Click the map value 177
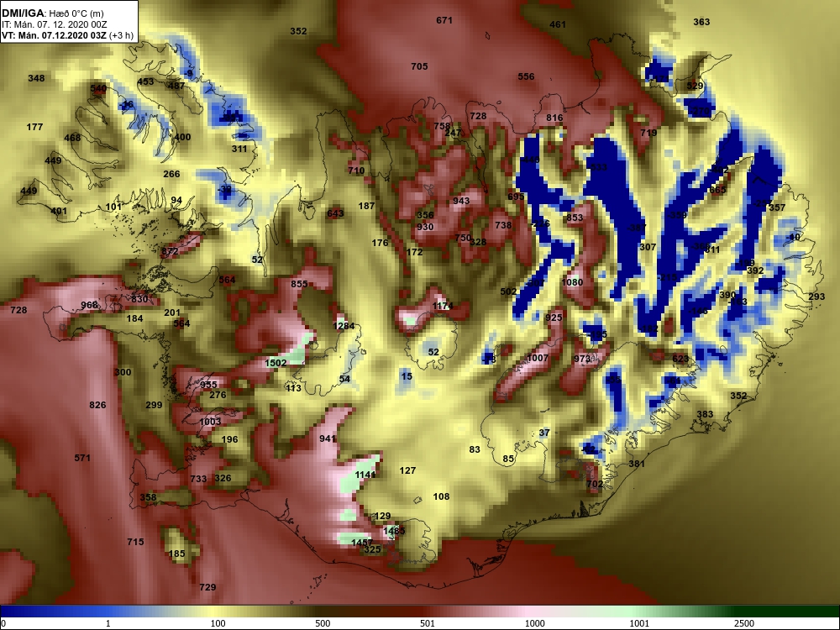Screen dimensions: 840x630 34,127
